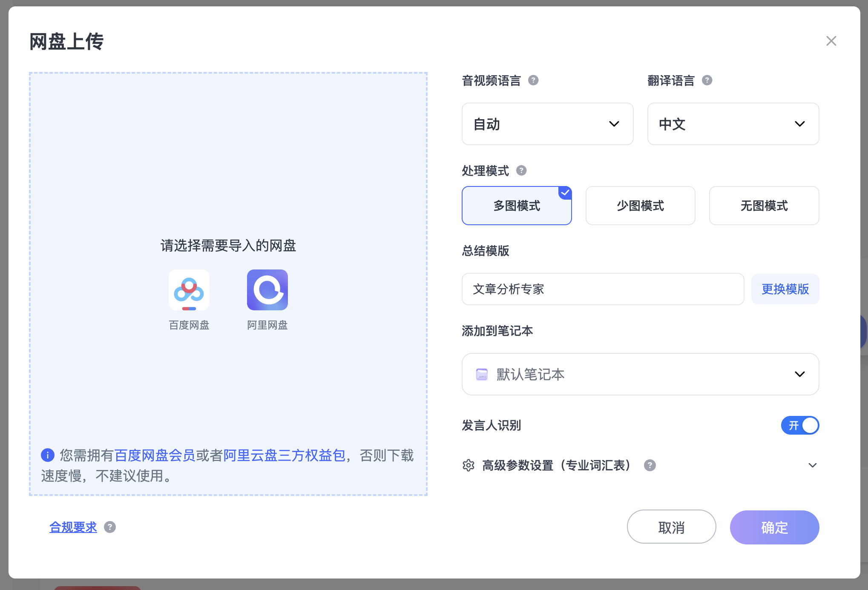
Task: Click the gear icon for 高级参数设置
Action: [x=468, y=465]
